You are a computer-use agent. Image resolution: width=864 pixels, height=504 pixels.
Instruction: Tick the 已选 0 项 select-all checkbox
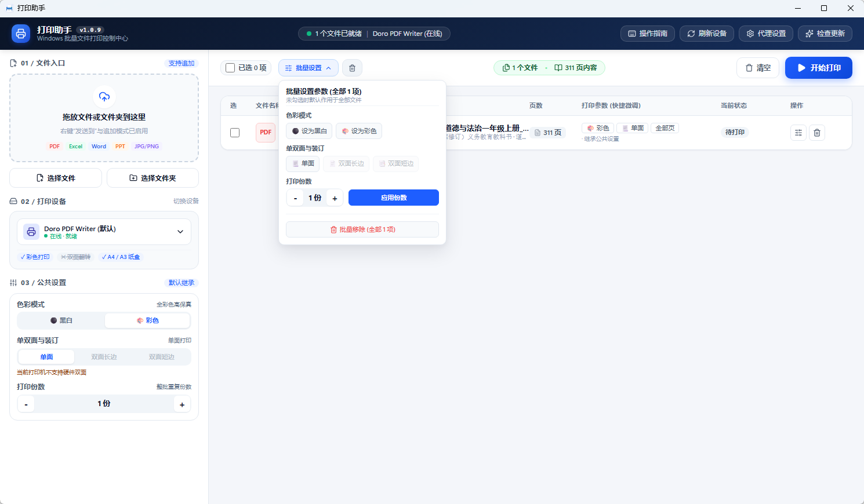pos(230,68)
